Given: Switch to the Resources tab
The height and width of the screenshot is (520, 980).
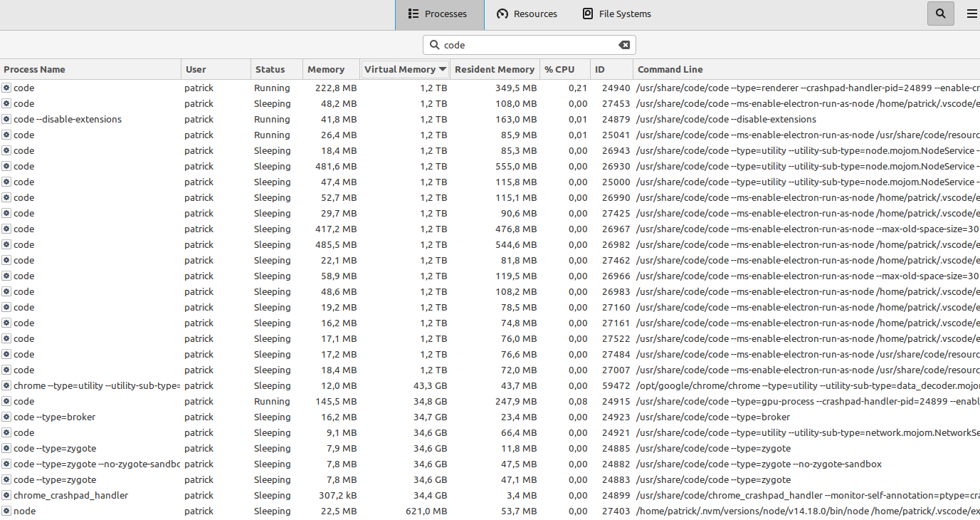Looking at the screenshot, I should (527, 13).
